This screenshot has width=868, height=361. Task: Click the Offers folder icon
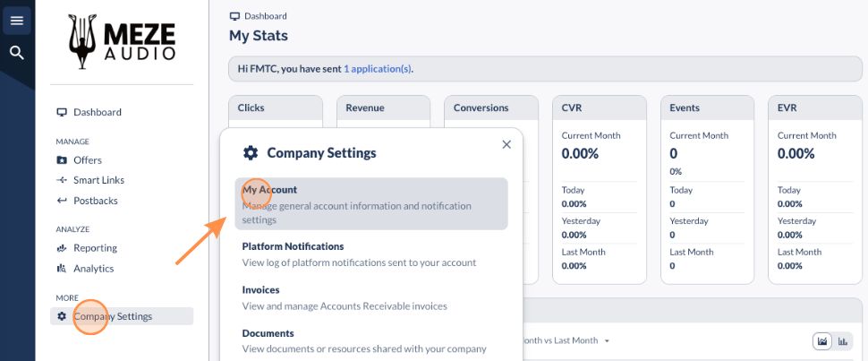tap(62, 160)
